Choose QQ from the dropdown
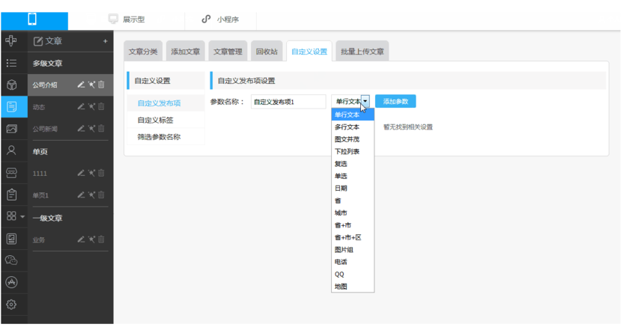644x330 pixels. [x=353, y=274]
